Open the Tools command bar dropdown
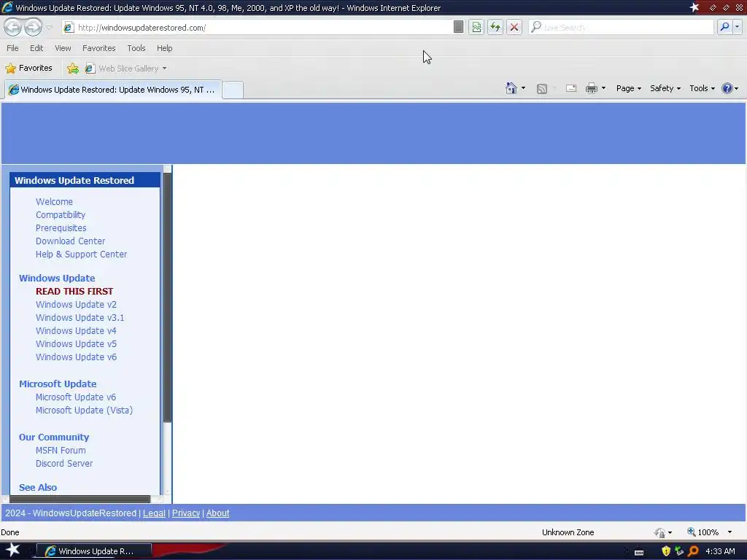This screenshot has height=560, width=747. pos(702,88)
